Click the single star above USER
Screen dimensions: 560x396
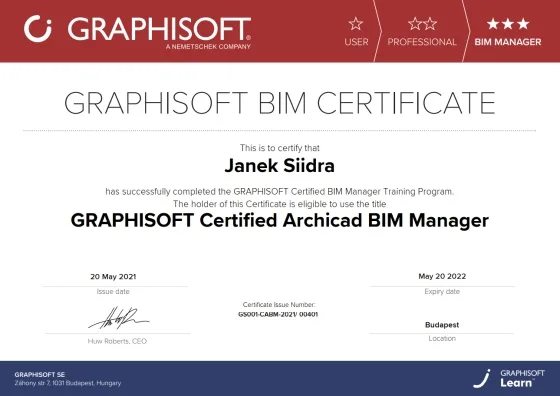coord(356,24)
